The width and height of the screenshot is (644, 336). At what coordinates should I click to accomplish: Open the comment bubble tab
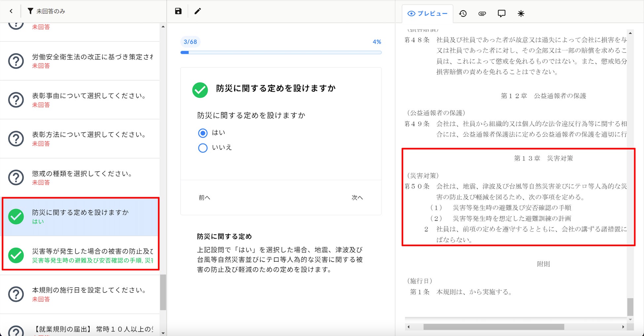pyautogui.click(x=502, y=14)
